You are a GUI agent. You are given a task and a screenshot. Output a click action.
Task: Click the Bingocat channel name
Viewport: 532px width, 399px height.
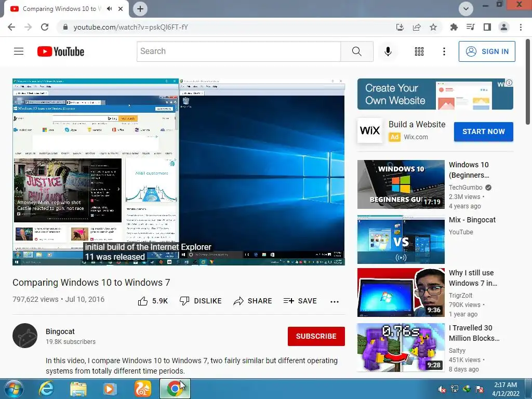[60, 331]
